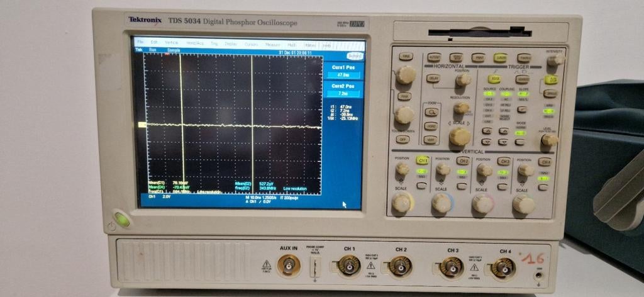Push the top FINE button
Screen dimensions: 644x297
406,57
